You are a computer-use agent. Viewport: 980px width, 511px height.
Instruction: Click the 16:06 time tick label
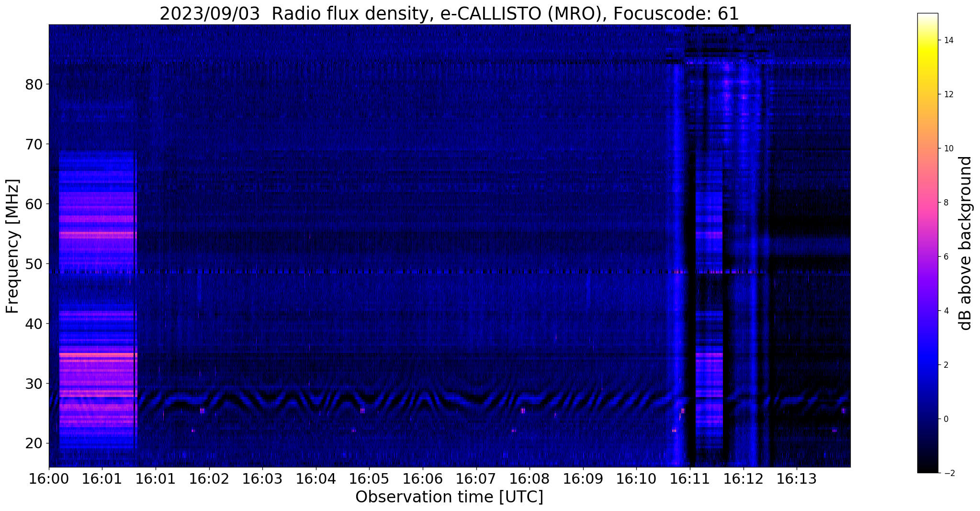[x=423, y=478]
